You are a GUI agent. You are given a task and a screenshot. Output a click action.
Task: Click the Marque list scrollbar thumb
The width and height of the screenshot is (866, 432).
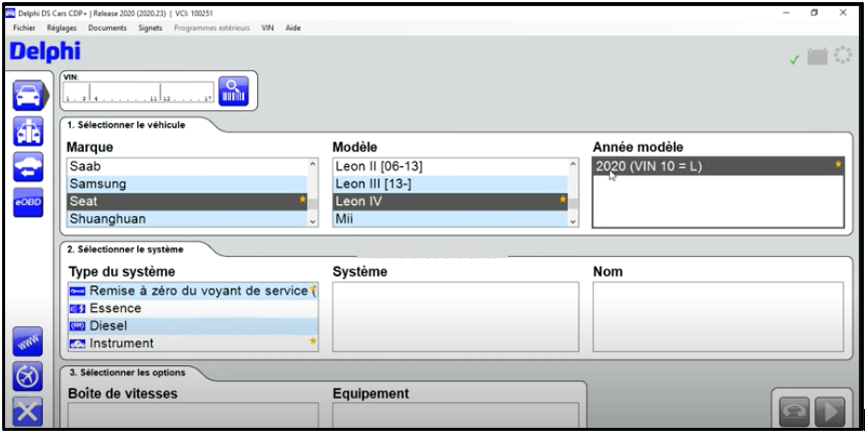(313, 204)
